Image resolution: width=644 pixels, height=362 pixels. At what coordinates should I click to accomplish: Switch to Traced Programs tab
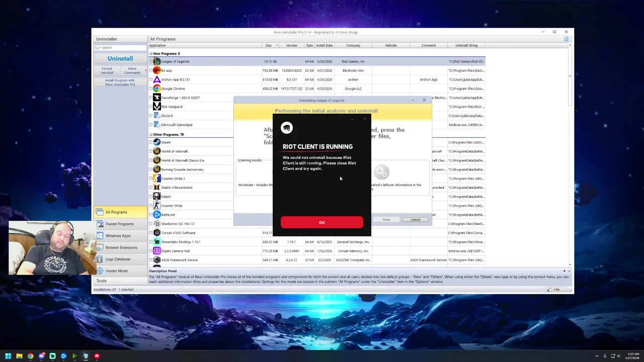pyautogui.click(x=120, y=224)
